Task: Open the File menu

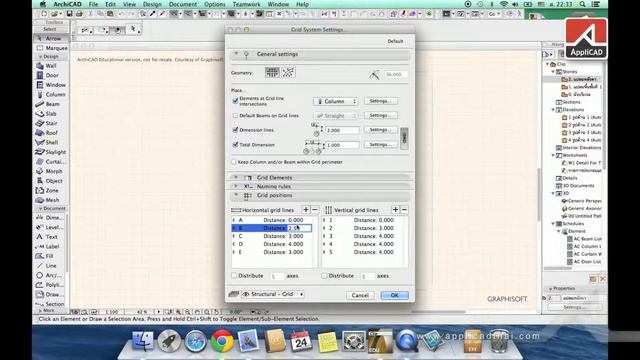Action: pyautogui.click(x=93, y=4)
